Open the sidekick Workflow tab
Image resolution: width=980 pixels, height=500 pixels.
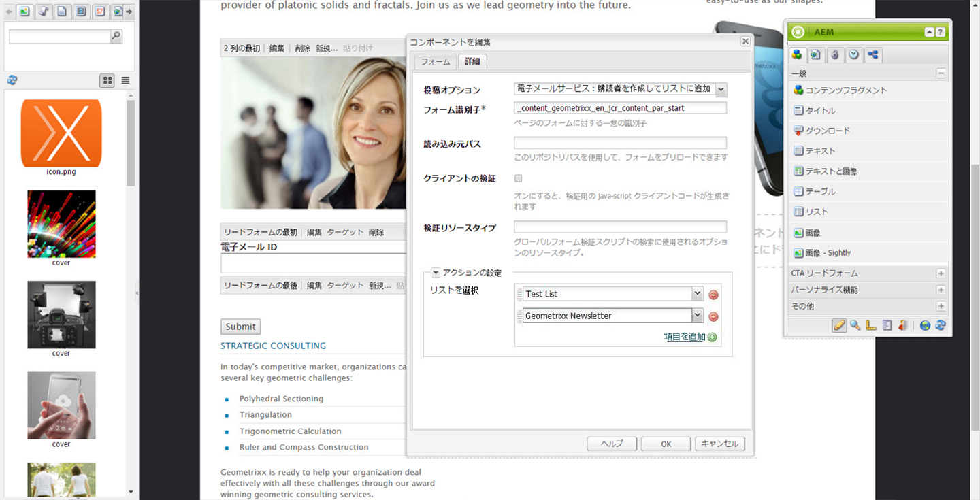873,55
